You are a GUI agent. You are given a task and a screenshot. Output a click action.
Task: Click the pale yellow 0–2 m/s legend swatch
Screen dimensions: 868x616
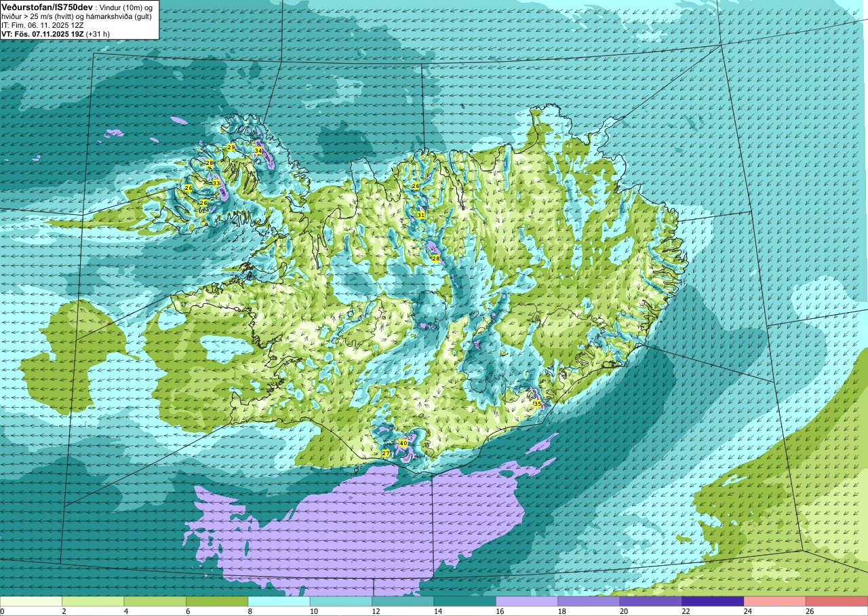pos(31,601)
